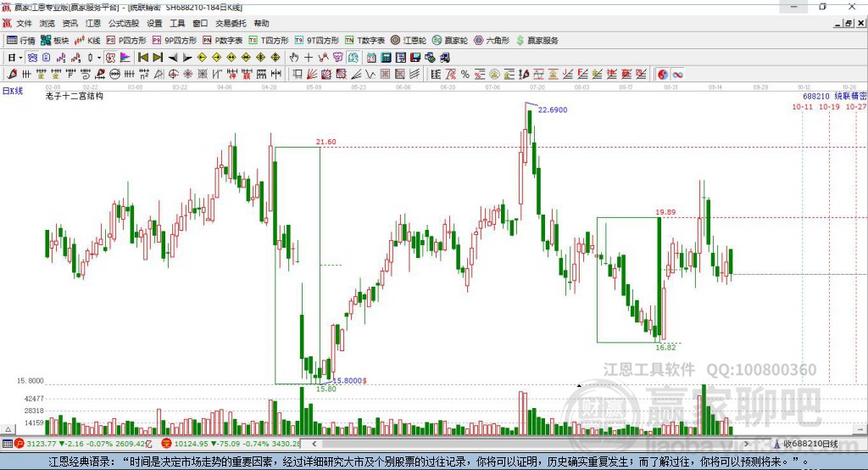Step chart left with black arrow
868x470 pixels.
(173, 58)
